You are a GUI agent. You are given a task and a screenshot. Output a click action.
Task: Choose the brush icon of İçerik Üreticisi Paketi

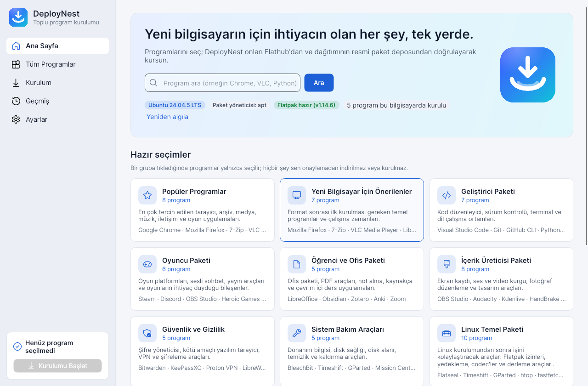[447, 264]
